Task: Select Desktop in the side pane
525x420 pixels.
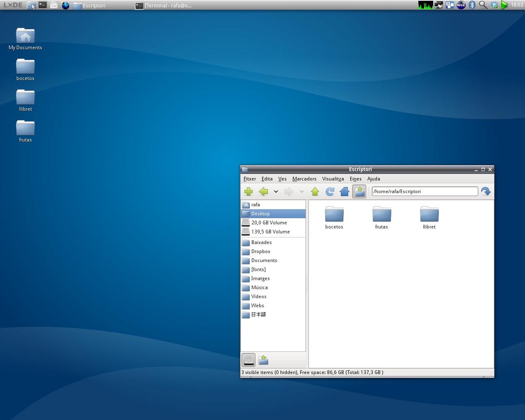Action: click(273, 214)
